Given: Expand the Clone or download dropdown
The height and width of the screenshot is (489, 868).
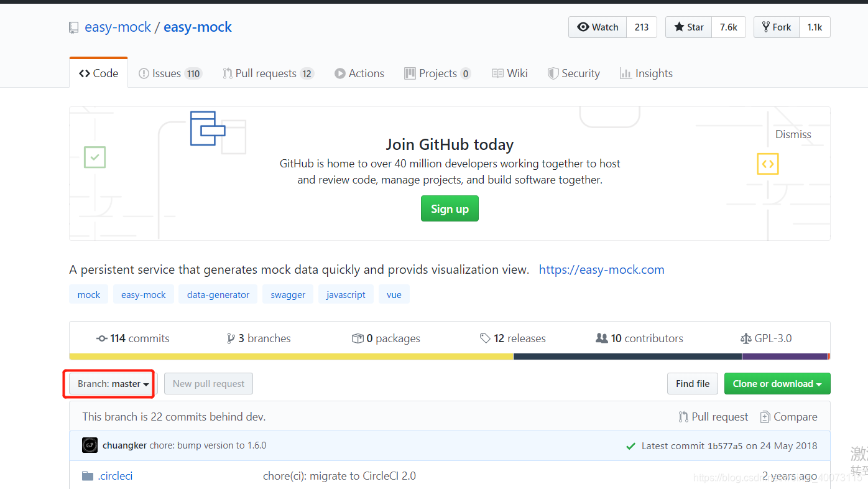Looking at the screenshot, I should click(x=777, y=384).
